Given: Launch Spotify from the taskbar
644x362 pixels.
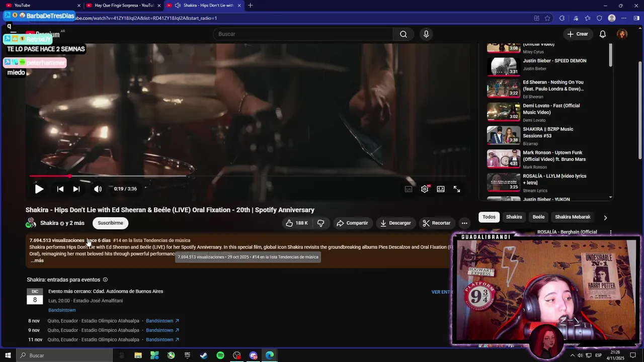Looking at the screenshot, I should (220, 355).
